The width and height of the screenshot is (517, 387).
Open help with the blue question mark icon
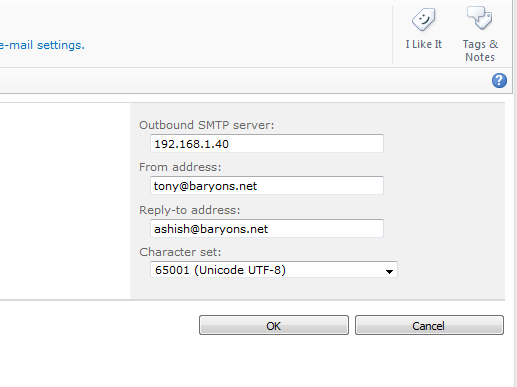(499, 81)
